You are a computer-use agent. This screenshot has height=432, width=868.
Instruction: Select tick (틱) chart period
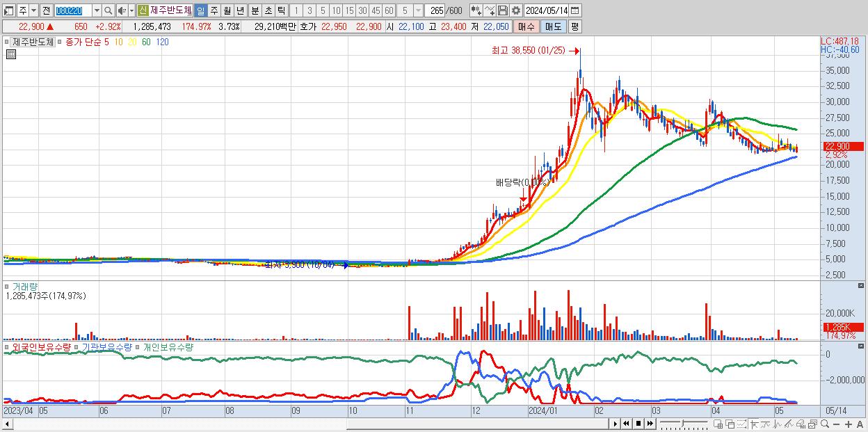click(x=281, y=11)
